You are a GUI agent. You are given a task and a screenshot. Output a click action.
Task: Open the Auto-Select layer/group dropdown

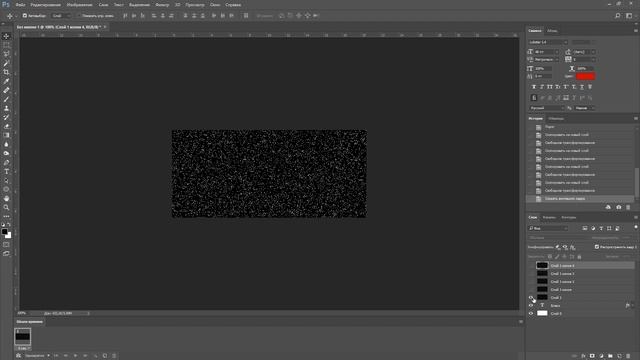pos(61,16)
